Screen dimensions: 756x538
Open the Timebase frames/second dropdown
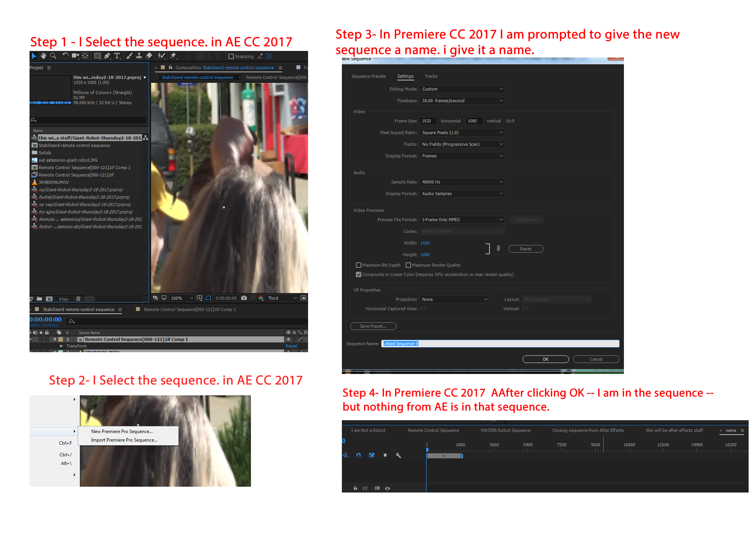click(x=462, y=101)
